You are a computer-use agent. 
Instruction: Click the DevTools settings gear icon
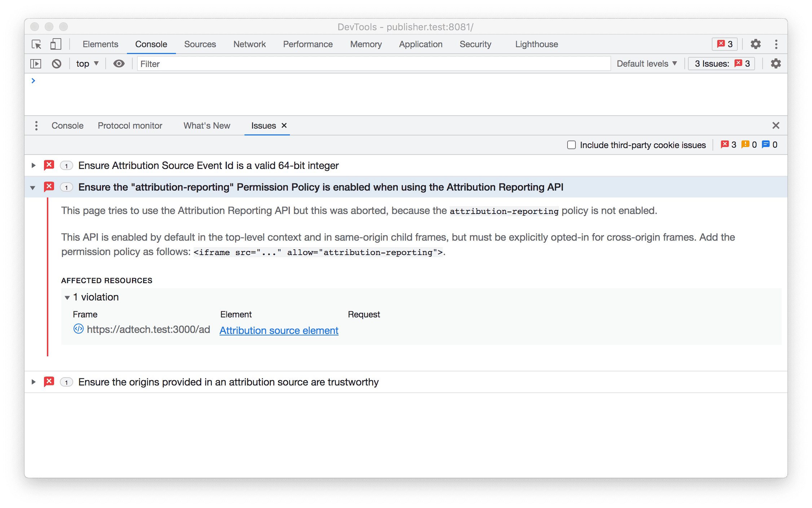[755, 44]
